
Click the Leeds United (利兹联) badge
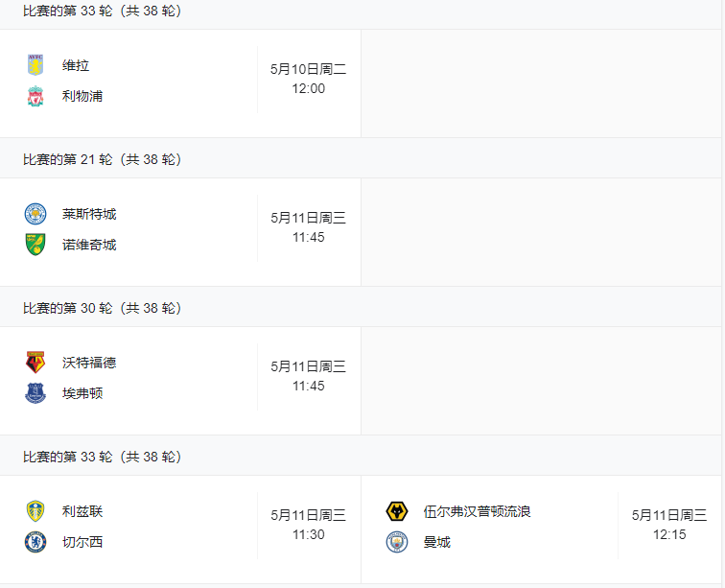(35, 511)
